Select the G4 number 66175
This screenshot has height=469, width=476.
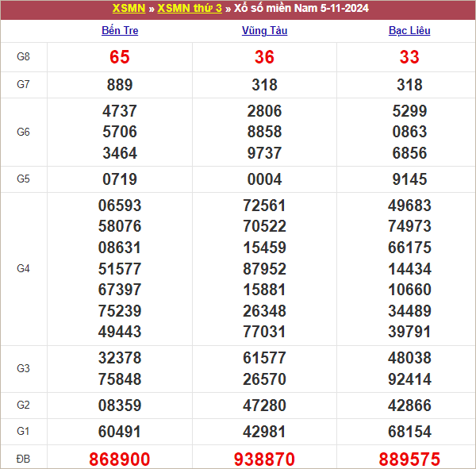[x=409, y=248]
